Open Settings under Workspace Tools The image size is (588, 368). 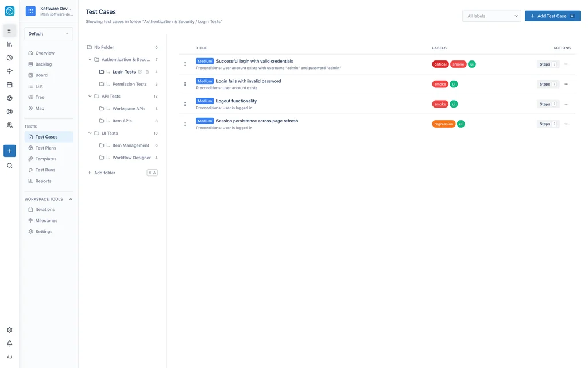tap(49, 232)
